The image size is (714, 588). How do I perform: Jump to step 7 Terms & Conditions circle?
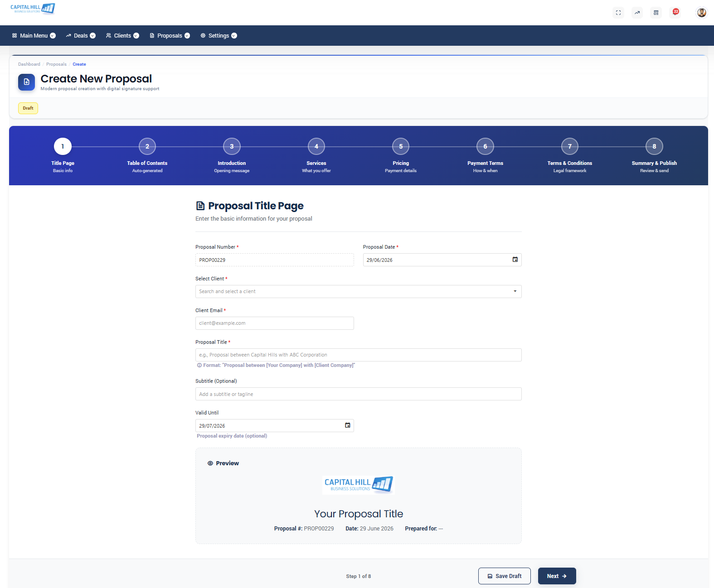tap(570, 146)
